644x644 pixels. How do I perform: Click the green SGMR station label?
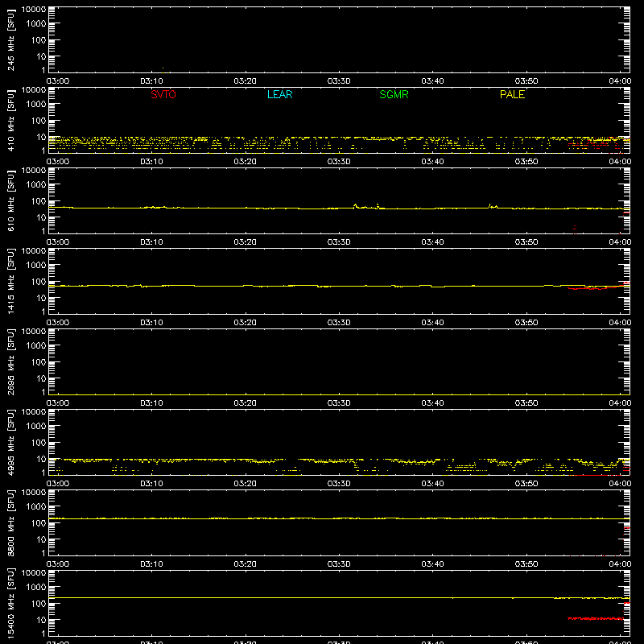[394, 94]
